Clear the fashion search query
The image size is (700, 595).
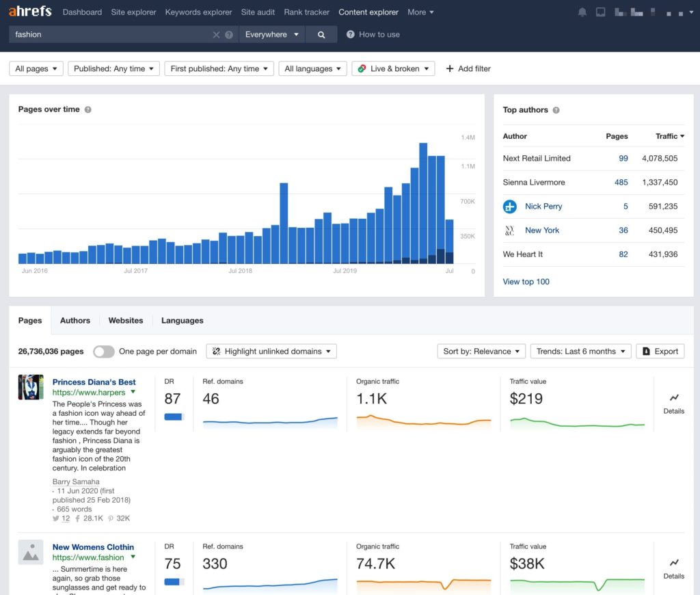click(216, 34)
